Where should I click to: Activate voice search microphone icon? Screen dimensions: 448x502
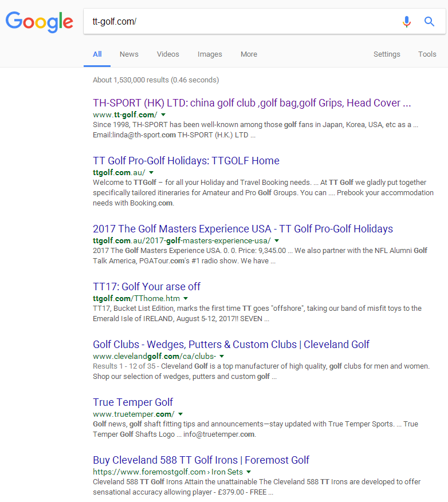407,21
